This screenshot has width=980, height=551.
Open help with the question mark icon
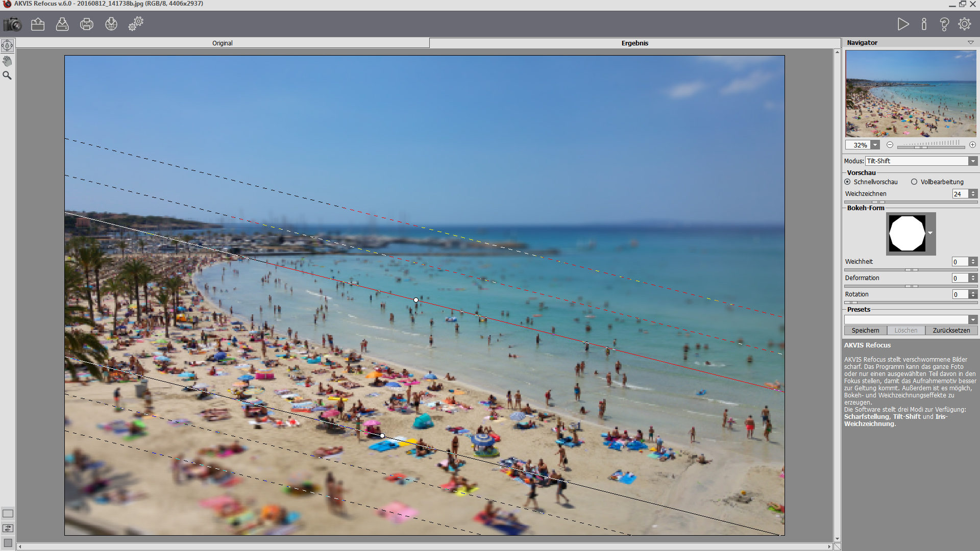tap(944, 24)
